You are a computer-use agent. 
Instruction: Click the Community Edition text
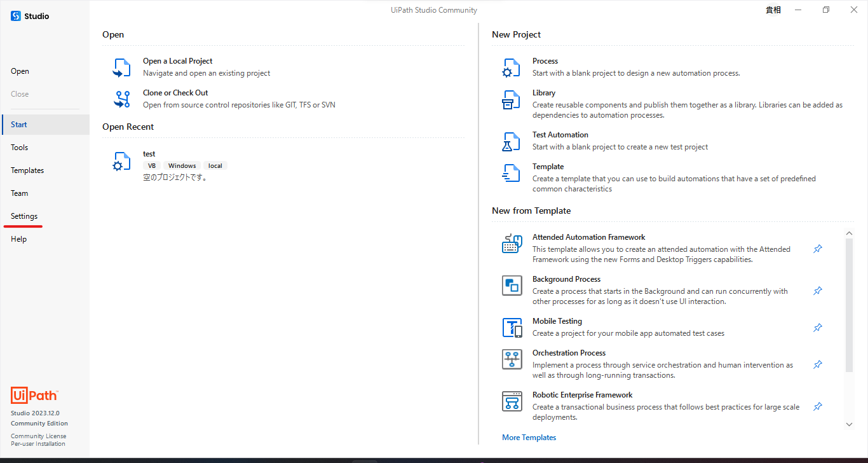pyautogui.click(x=39, y=424)
